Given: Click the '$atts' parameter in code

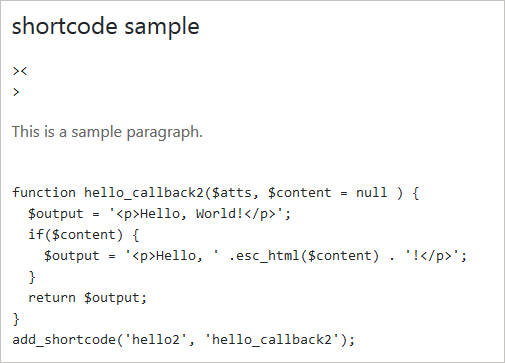Looking at the screenshot, I should [x=232, y=193].
